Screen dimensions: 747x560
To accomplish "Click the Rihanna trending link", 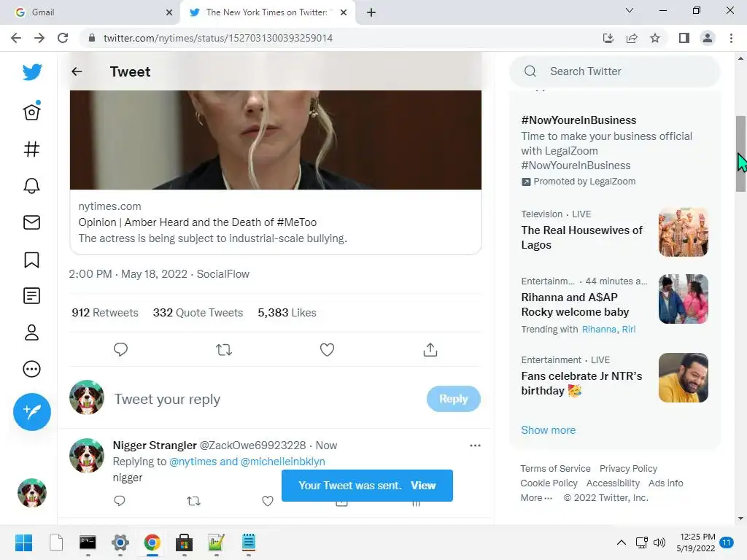I will [x=599, y=330].
